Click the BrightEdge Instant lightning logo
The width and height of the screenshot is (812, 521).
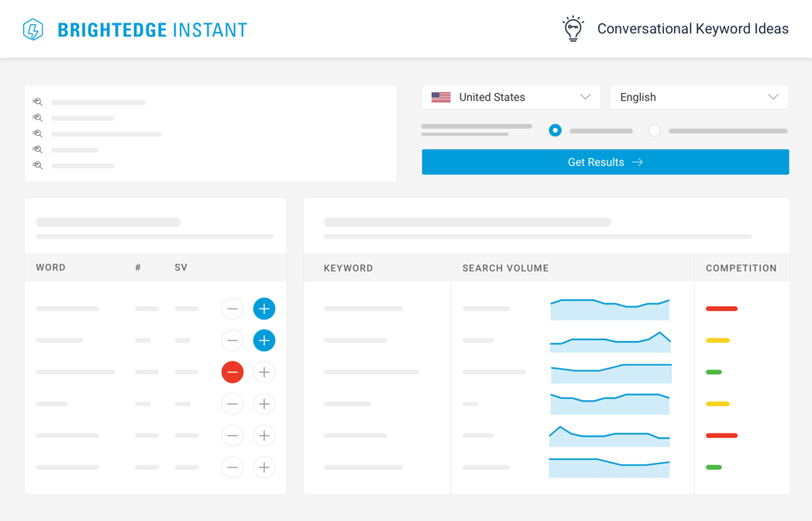[33, 29]
